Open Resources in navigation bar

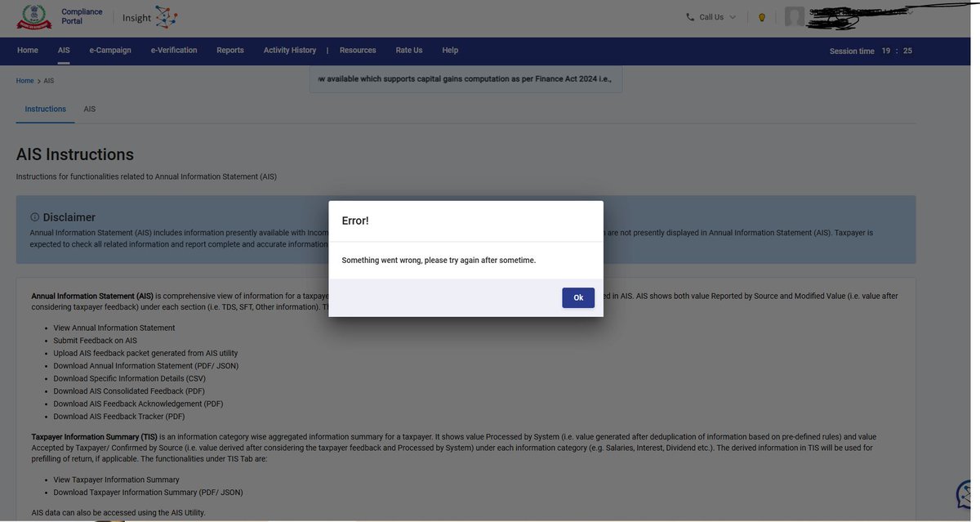click(x=358, y=51)
